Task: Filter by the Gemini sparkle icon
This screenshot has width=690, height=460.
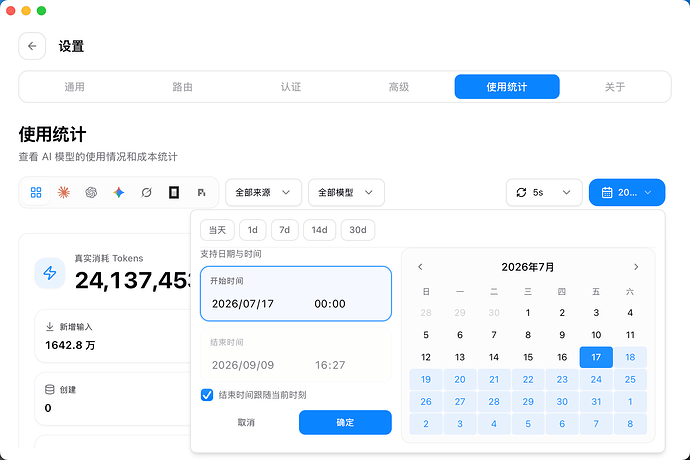Action: click(119, 192)
